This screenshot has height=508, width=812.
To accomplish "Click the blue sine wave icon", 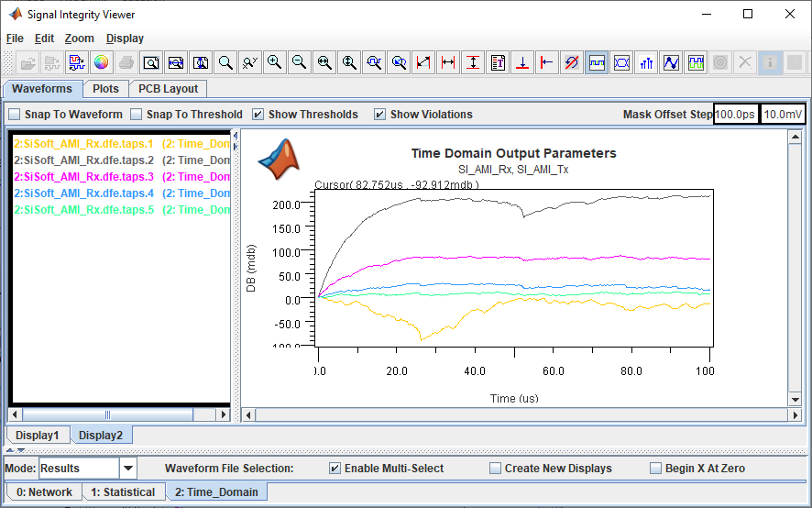I will point(671,63).
